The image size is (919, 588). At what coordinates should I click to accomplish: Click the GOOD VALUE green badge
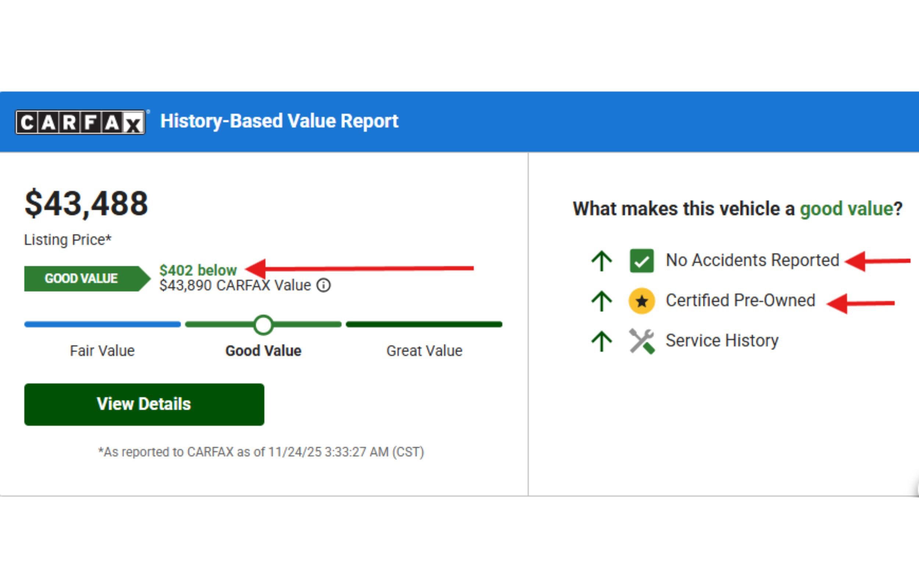coord(82,278)
